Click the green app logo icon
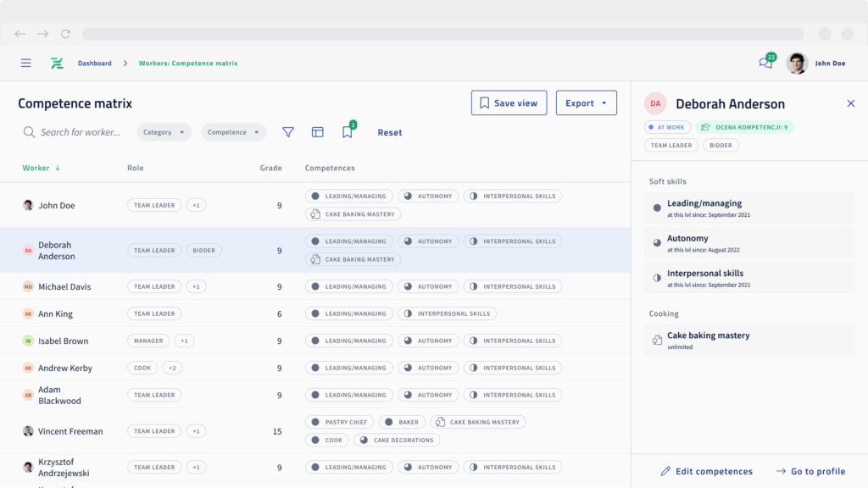Screen dimensions: 868x488 click(x=57, y=64)
